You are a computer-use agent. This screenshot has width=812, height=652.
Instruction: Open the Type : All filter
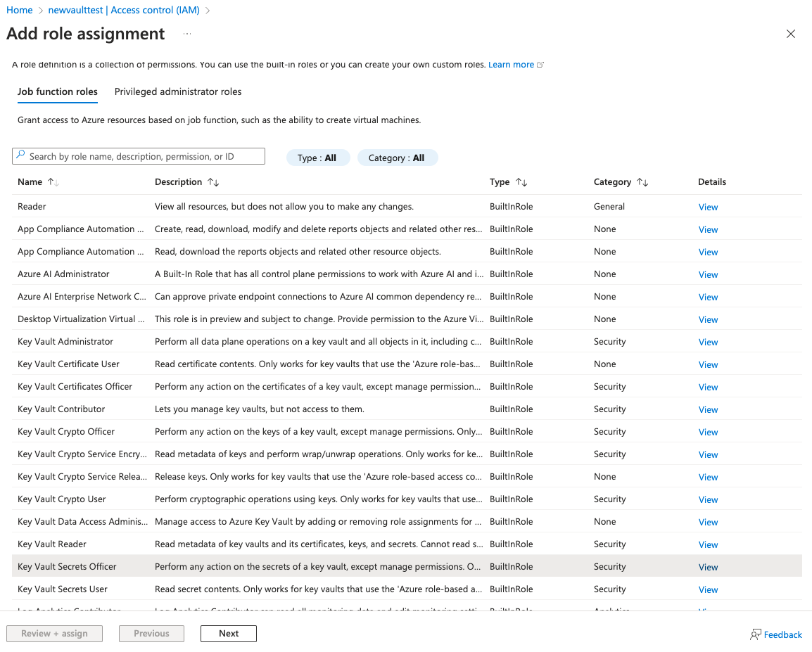click(x=317, y=158)
